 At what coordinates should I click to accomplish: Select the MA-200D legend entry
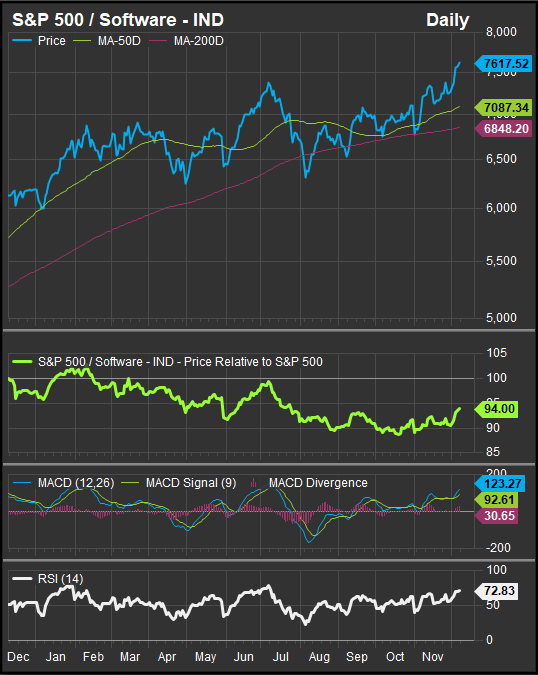pos(186,41)
